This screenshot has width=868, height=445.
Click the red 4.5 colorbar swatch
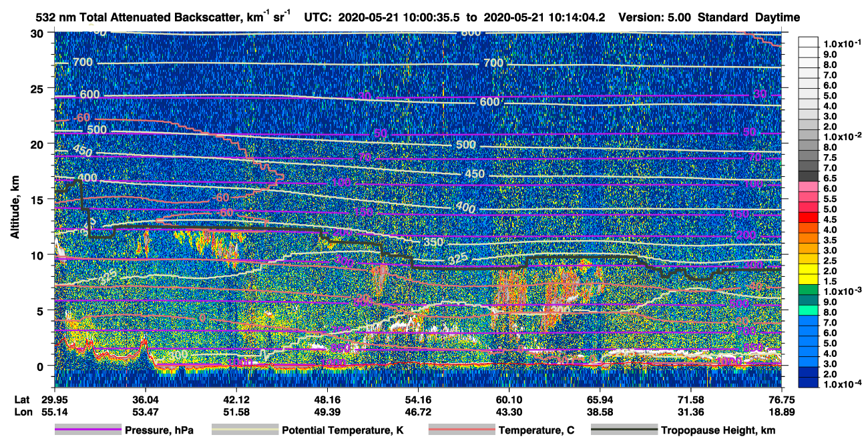click(809, 219)
